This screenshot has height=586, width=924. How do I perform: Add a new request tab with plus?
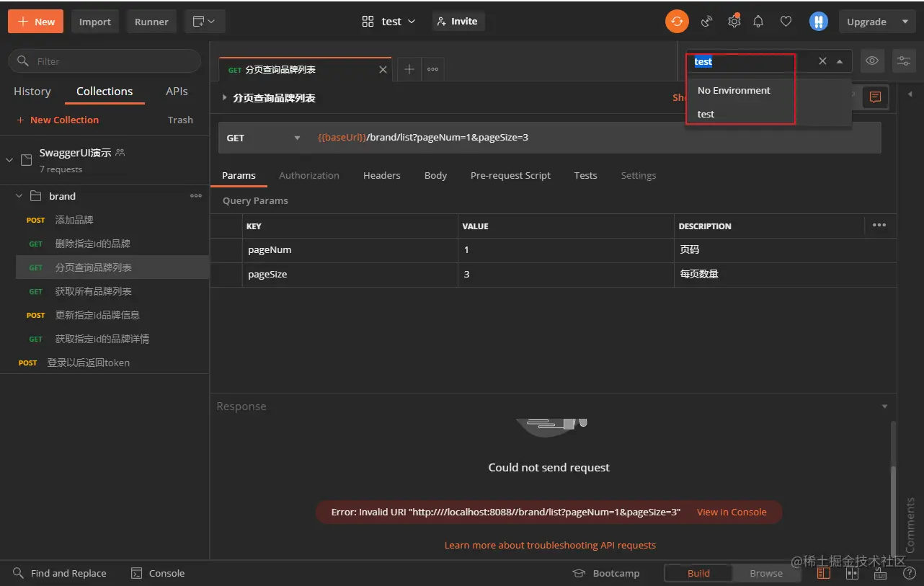[409, 69]
